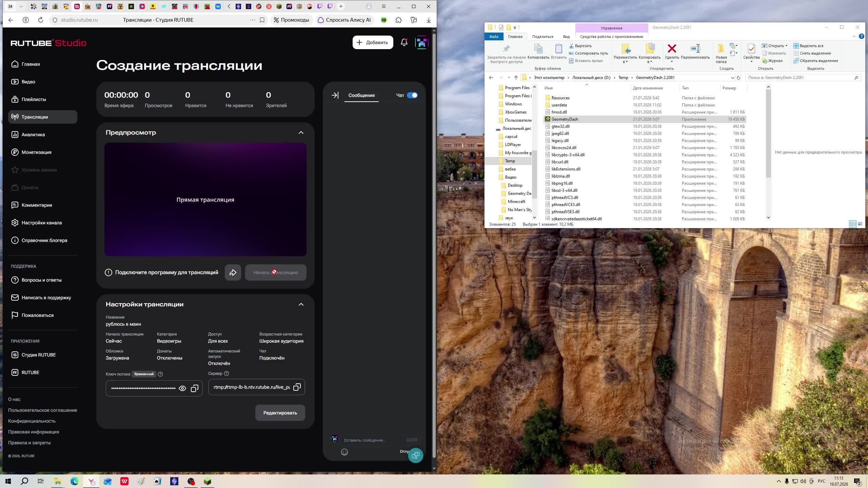Select the Сообщения chat tab
The width and height of the screenshot is (868, 488).
point(361,95)
